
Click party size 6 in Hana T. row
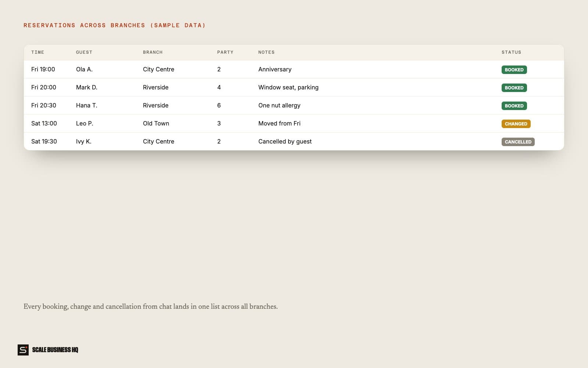[219, 105]
